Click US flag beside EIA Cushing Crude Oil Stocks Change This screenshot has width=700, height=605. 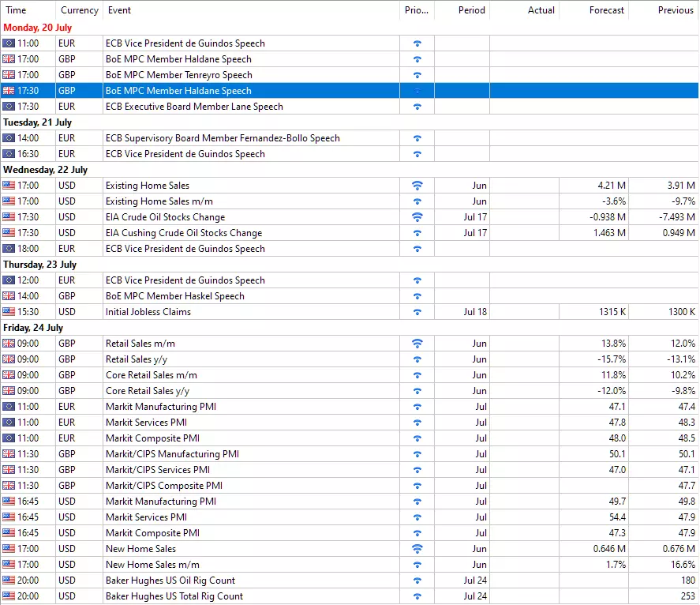click(9, 233)
